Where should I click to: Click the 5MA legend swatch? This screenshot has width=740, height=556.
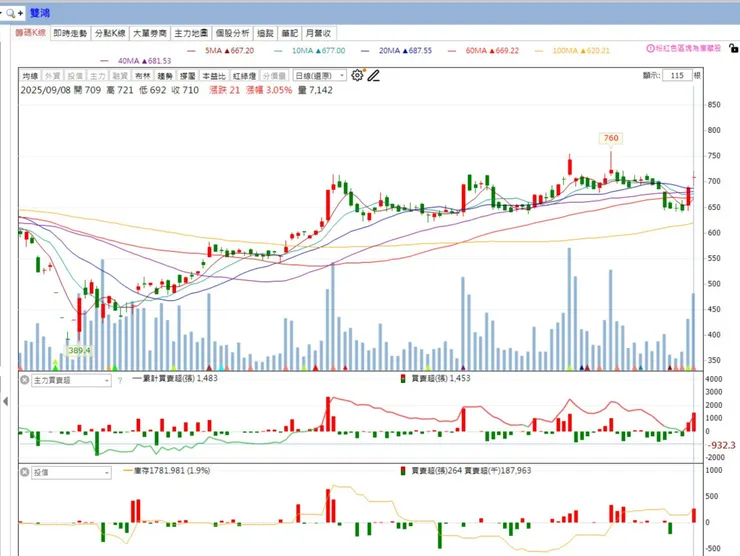pos(191,51)
